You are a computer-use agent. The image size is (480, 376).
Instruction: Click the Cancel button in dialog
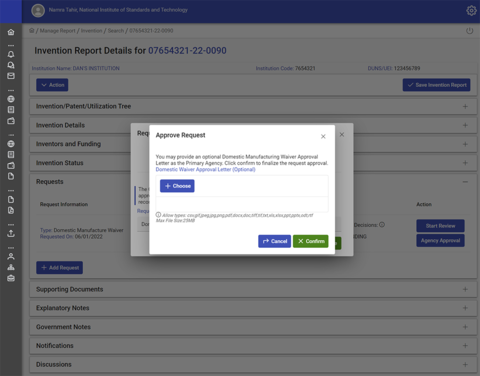(274, 241)
